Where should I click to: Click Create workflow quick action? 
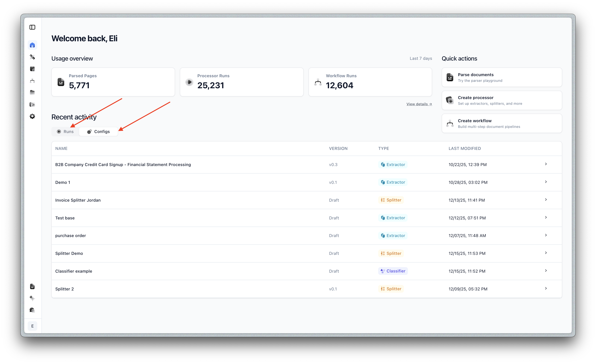[501, 123]
